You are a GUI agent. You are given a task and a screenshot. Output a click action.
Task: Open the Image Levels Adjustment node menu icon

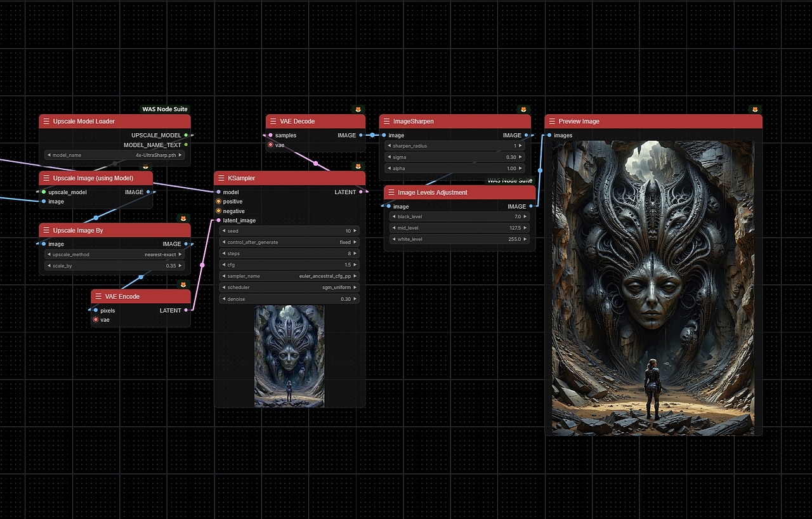[x=391, y=192]
